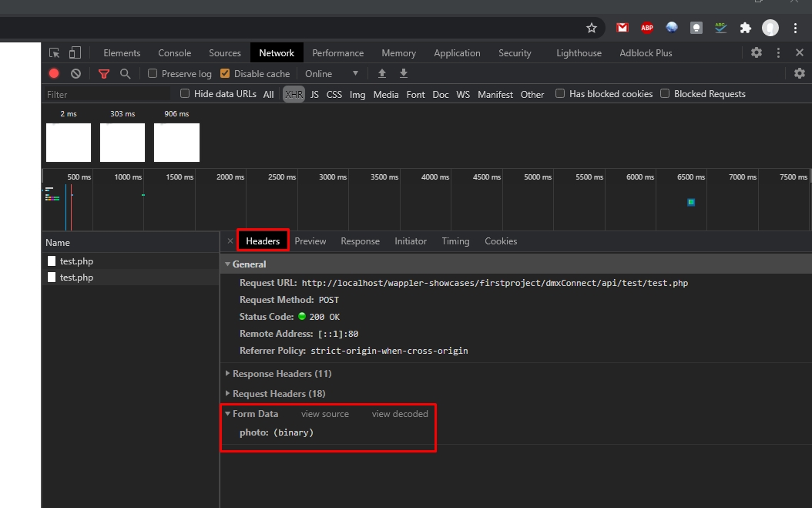Click the export HAR download icon
This screenshot has width=812, height=508.
403,74
